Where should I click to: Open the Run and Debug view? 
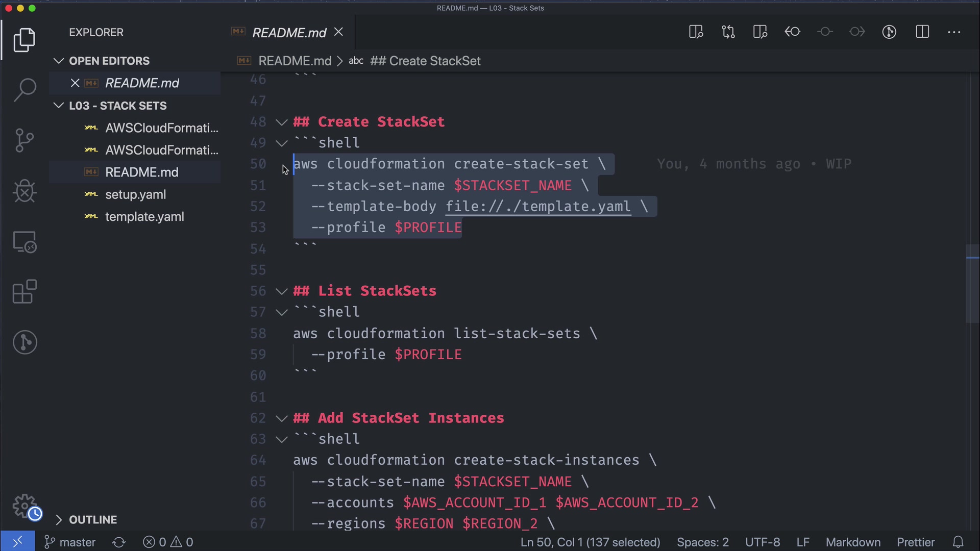(x=24, y=191)
